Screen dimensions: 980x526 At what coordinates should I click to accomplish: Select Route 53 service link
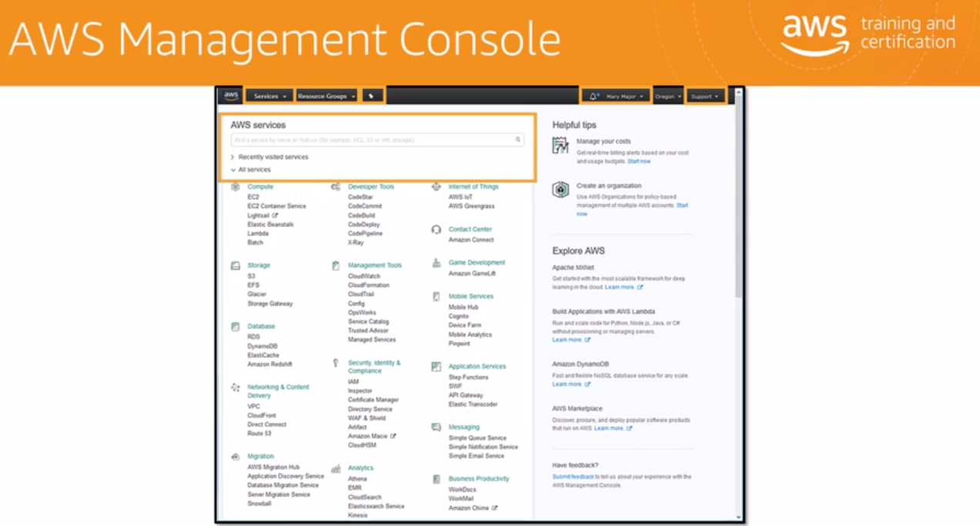(x=260, y=434)
